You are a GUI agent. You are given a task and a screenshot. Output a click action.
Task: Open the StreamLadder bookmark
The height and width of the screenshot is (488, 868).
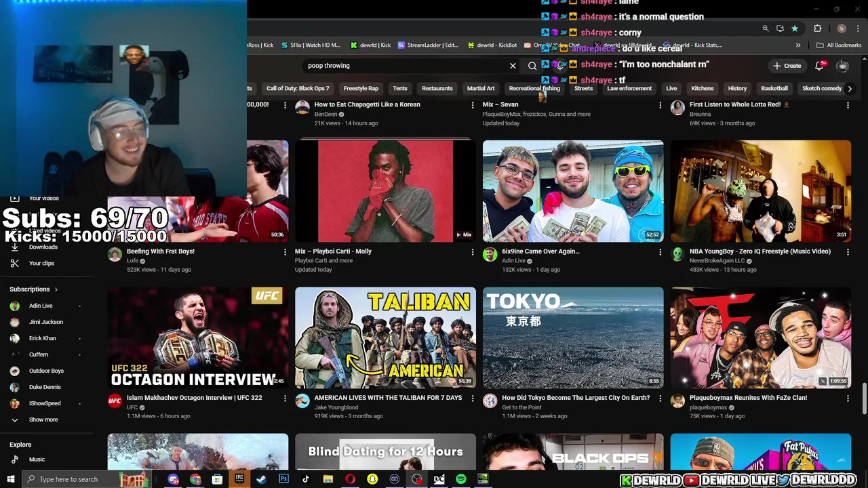point(428,45)
